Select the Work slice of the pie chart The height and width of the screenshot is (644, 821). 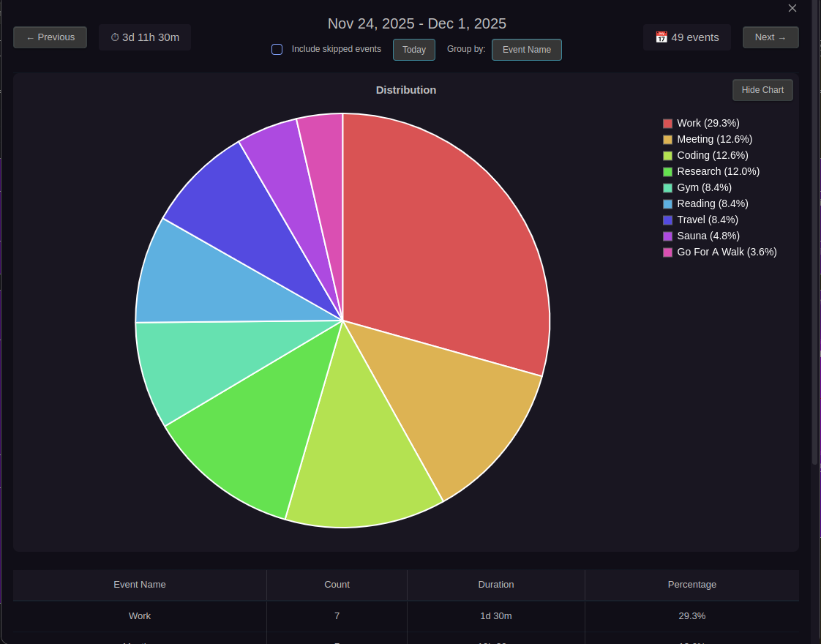point(454,241)
